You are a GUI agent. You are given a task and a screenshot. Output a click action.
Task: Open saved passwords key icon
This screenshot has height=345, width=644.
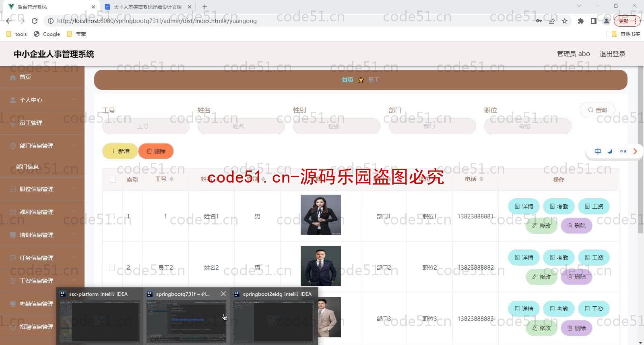(x=539, y=21)
